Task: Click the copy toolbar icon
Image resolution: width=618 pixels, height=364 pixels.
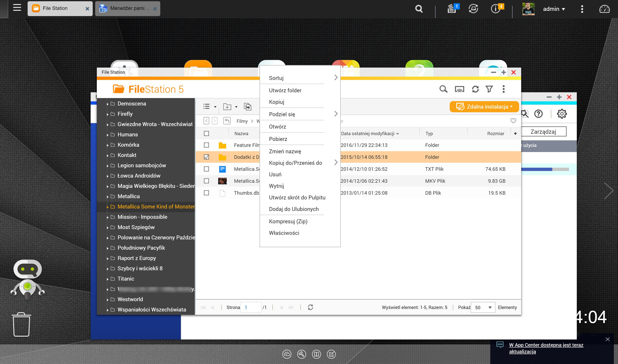Action: click(x=247, y=107)
